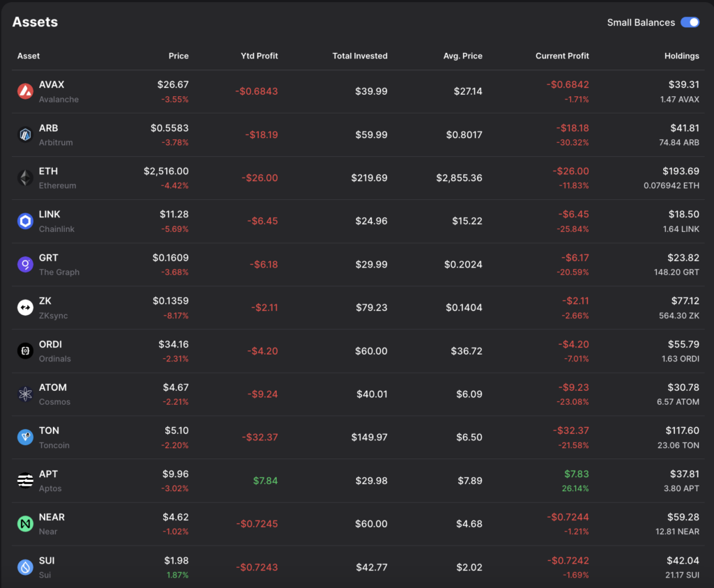Viewport: 714px width, 588px height.
Task: Click the Chainlink LINK coin icon
Action: pyautogui.click(x=26, y=221)
